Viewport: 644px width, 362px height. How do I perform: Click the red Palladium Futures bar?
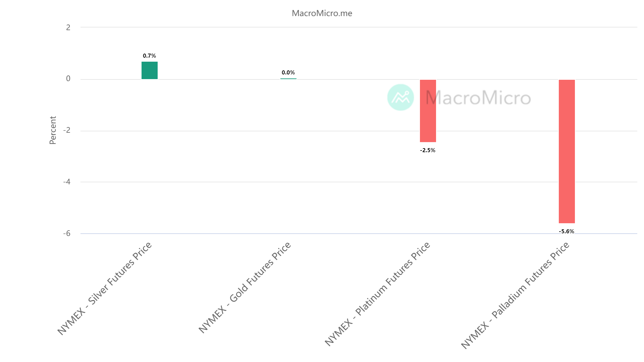[567, 151]
